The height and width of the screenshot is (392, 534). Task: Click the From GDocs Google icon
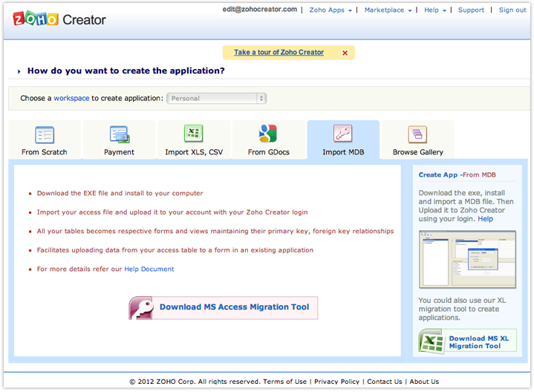pos(268,134)
